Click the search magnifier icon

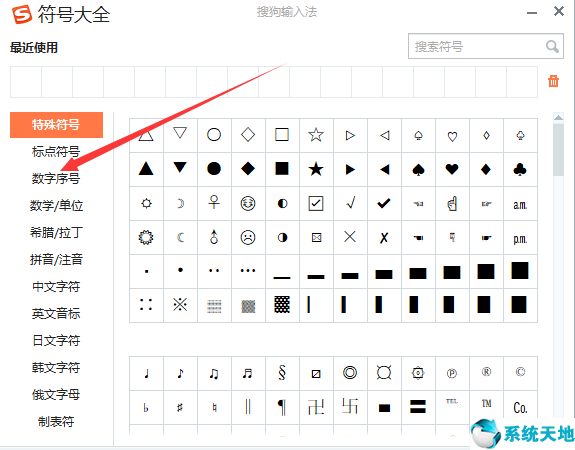(552, 47)
